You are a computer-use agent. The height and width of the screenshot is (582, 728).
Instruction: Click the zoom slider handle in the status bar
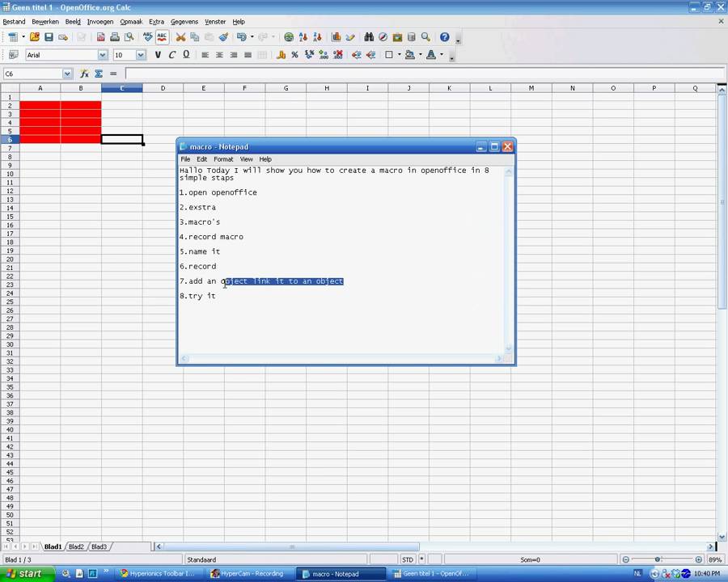pyautogui.click(x=658, y=559)
